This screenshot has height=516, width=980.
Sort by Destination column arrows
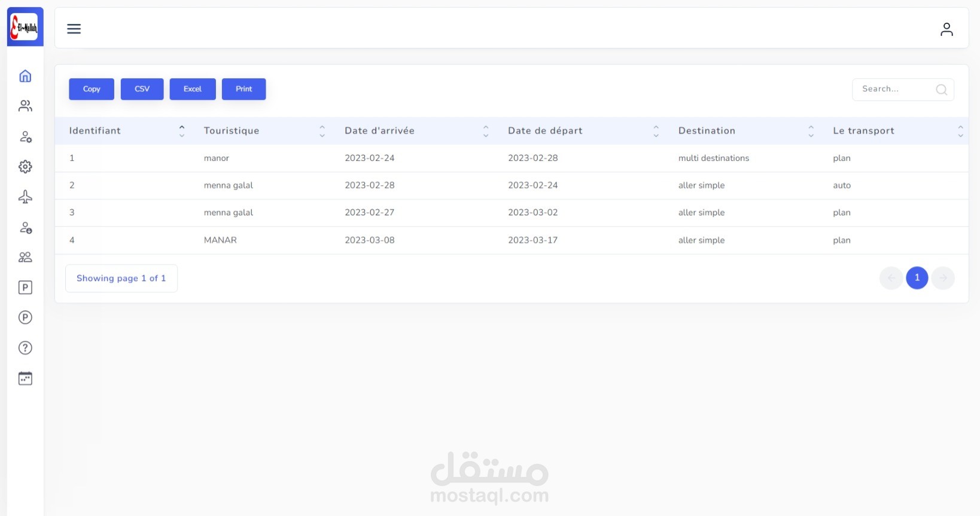click(x=811, y=131)
